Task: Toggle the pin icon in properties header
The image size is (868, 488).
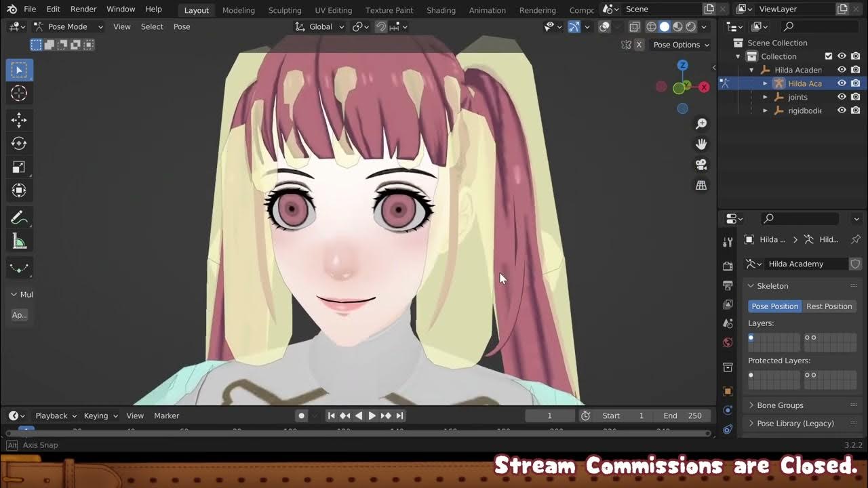Action: 855,239
